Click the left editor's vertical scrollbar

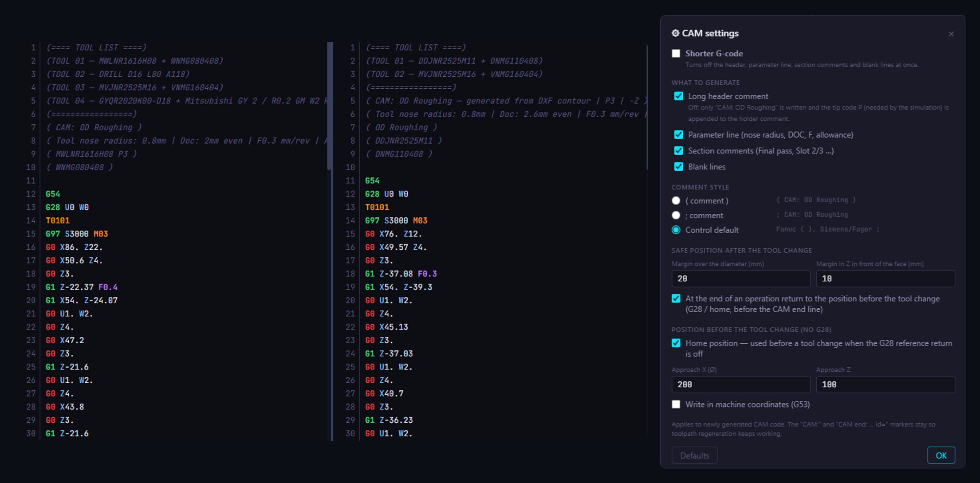(330, 106)
